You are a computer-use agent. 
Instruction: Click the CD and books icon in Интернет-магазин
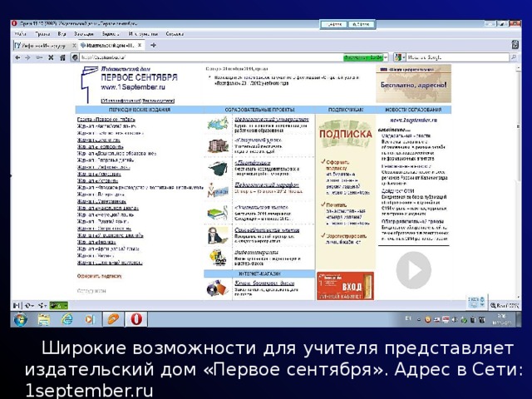tap(218, 288)
